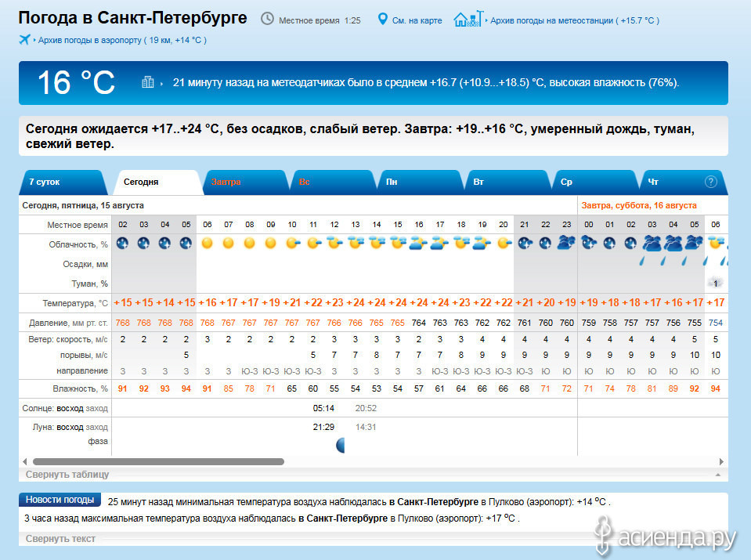Click восход label in Луна row
Viewport: 751px width, 560px height.
(70, 428)
